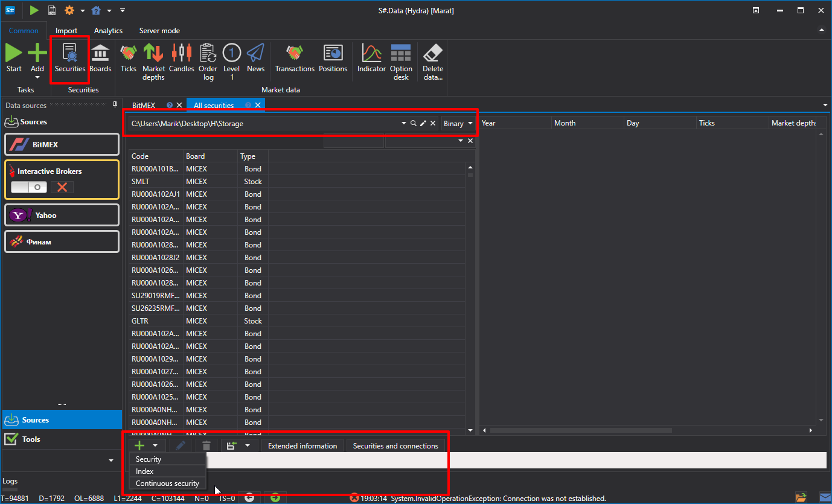Image resolution: width=832 pixels, height=504 pixels.
Task: Open the Add task dropdown arrow
Action: pos(37,77)
